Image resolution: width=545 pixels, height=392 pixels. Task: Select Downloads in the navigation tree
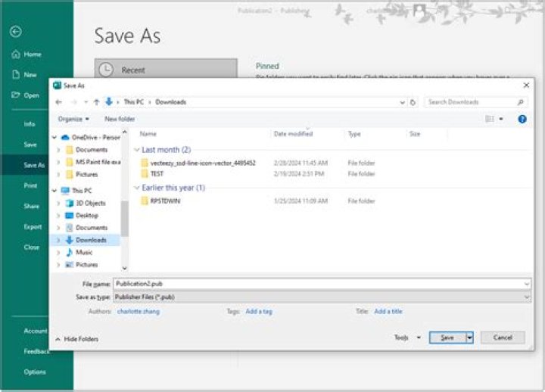point(91,240)
